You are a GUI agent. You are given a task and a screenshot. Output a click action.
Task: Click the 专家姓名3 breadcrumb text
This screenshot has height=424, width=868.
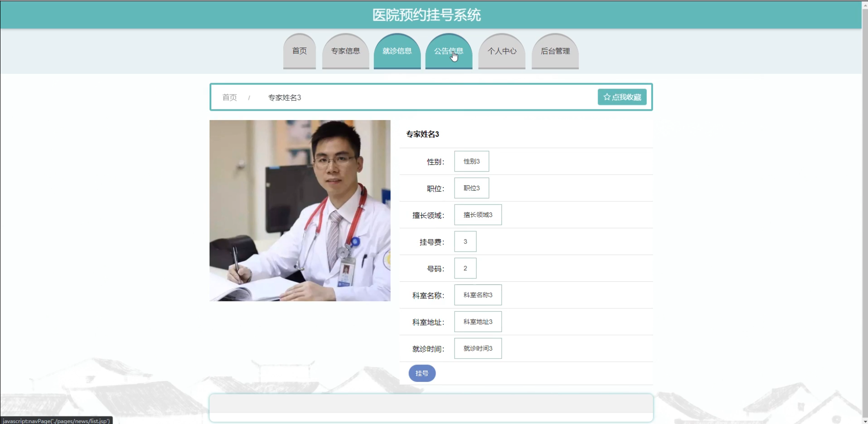coord(284,97)
